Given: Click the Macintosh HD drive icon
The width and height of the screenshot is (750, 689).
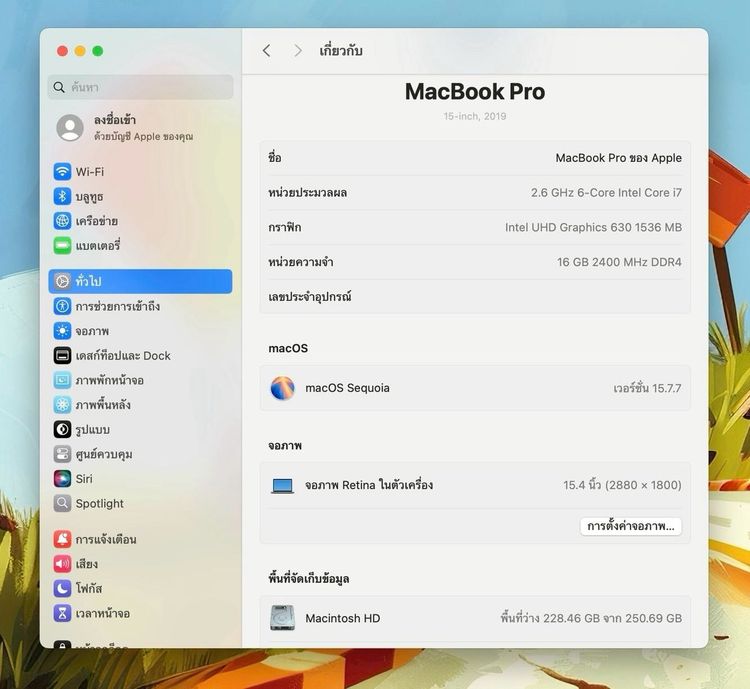Looking at the screenshot, I should coord(282,618).
